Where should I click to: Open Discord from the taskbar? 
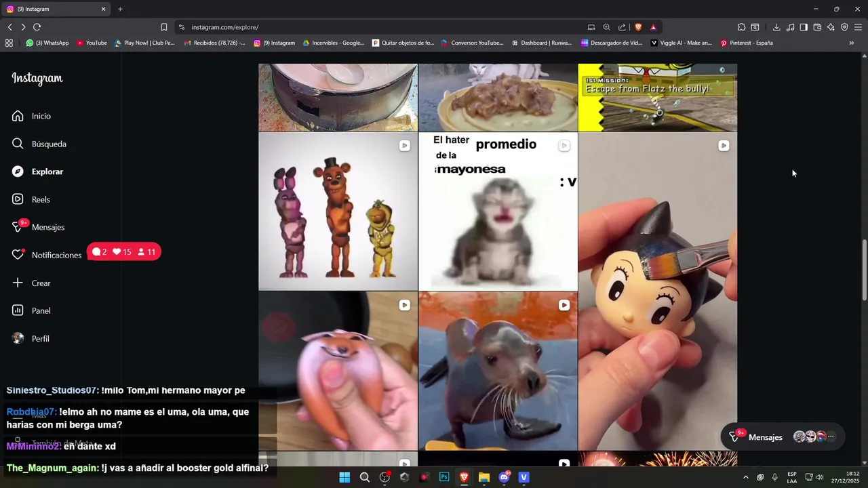504,477
